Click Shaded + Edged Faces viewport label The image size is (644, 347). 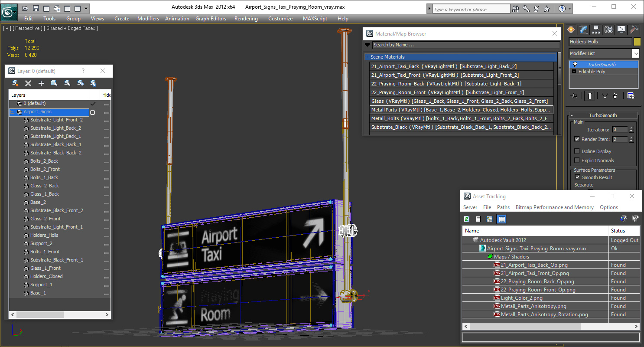click(71, 28)
